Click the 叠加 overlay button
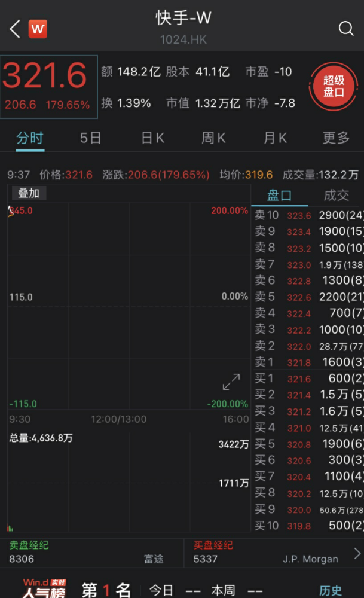This screenshot has height=598, width=364. click(x=29, y=193)
